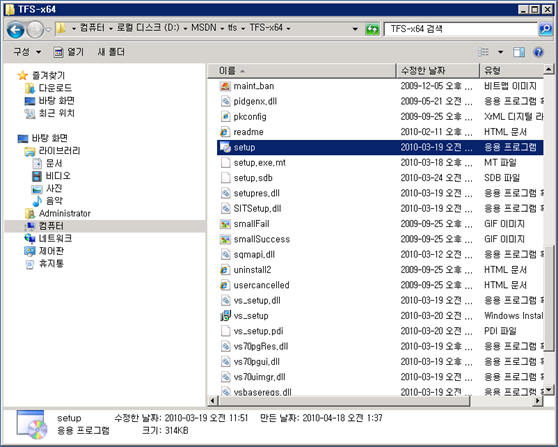Select setupres.dll file icon
Screen dimensions: 558x447
point(225,193)
